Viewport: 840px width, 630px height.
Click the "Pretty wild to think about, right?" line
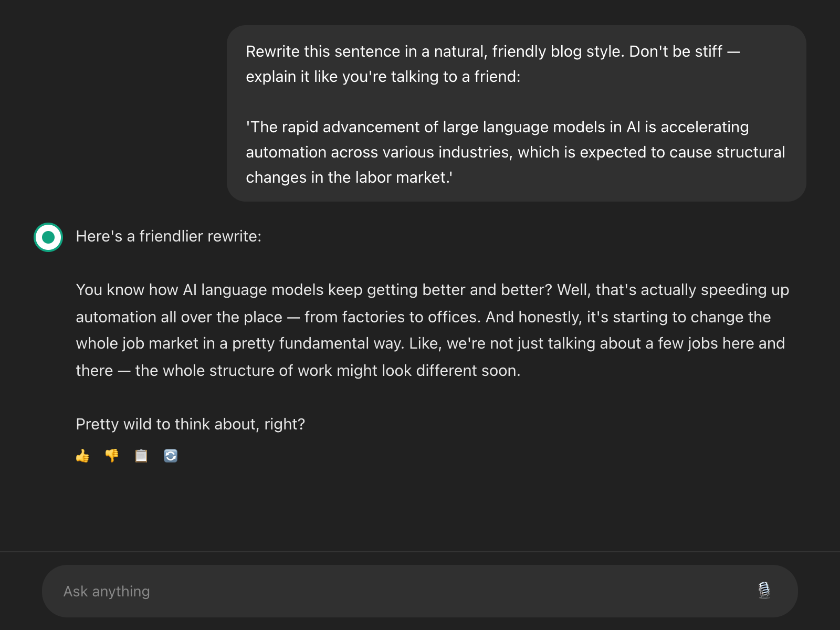(x=190, y=424)
